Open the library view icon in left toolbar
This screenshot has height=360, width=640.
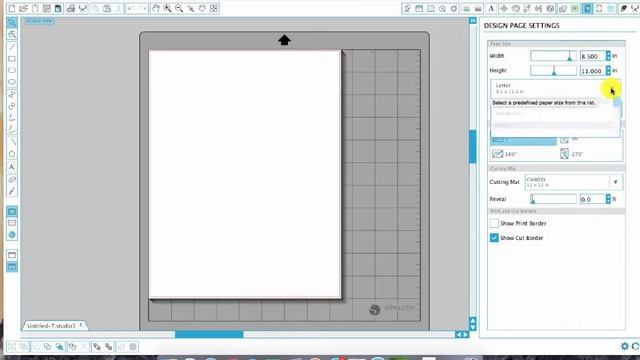point(12,223)
